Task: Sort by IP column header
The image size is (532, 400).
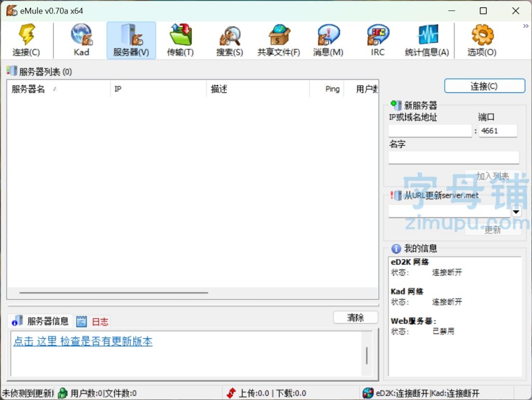Action: (158, 89)
